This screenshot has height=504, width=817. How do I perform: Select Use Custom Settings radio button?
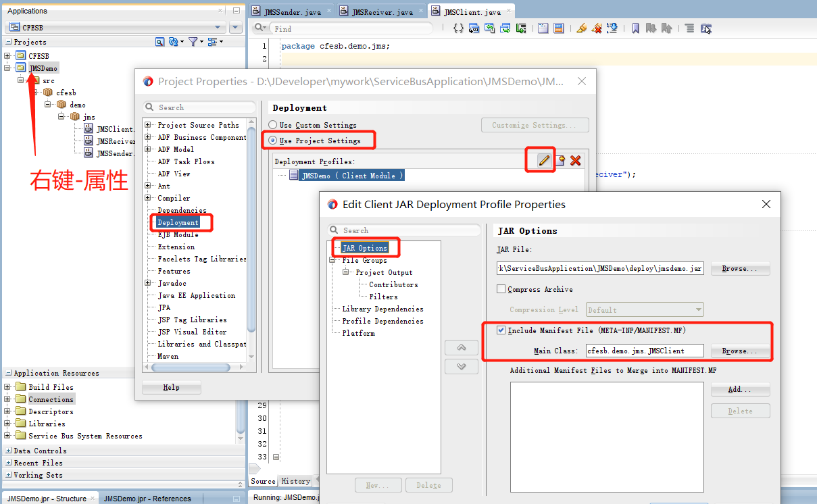coord(273,125)
